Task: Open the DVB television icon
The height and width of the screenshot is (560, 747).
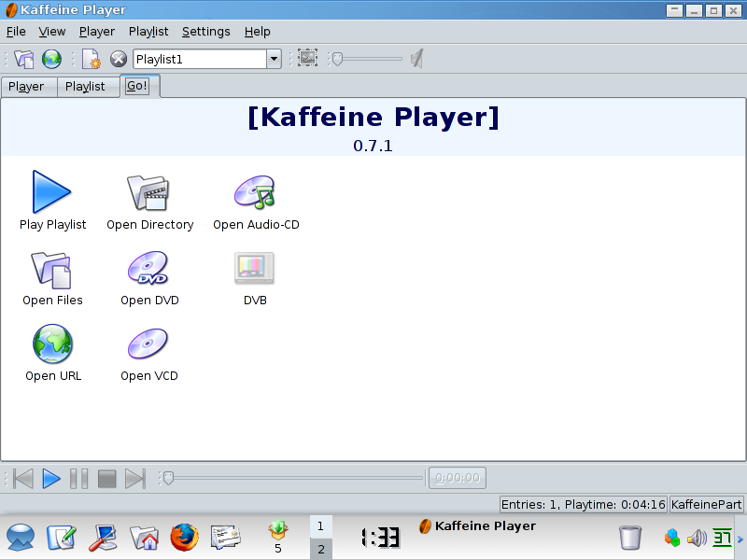Action: tap(254, 268)
